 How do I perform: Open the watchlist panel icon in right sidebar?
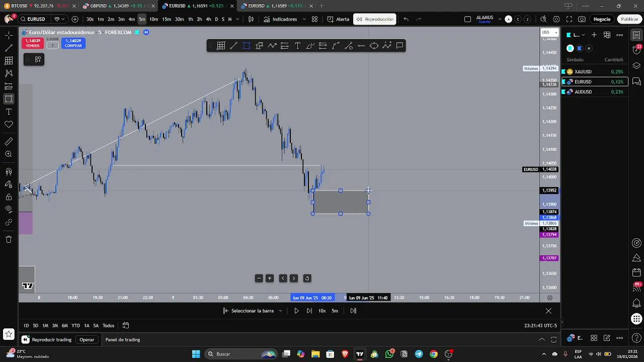[636, 35]
